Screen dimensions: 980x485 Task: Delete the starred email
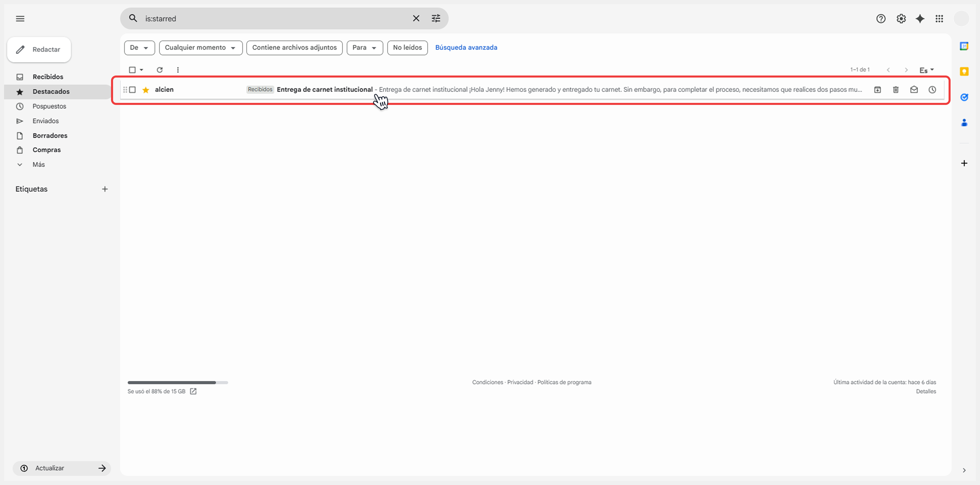pyautogui.click(x=896, y=90)
